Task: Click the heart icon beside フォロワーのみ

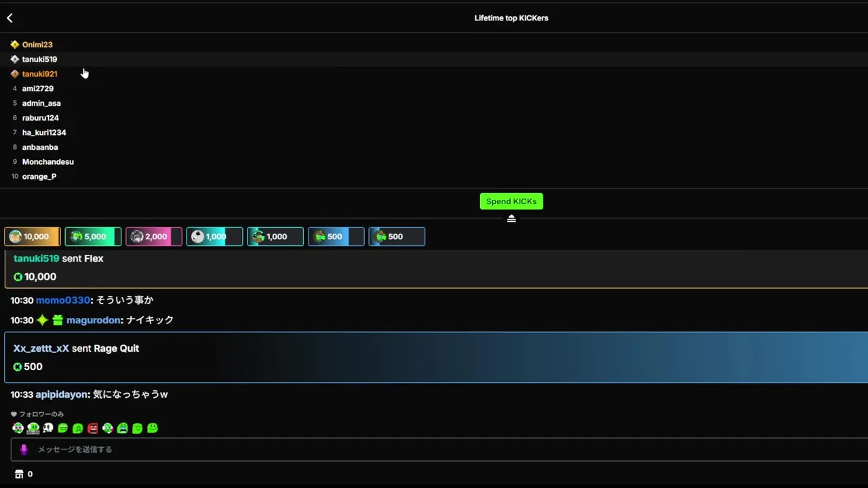Action: click(14, 414)
